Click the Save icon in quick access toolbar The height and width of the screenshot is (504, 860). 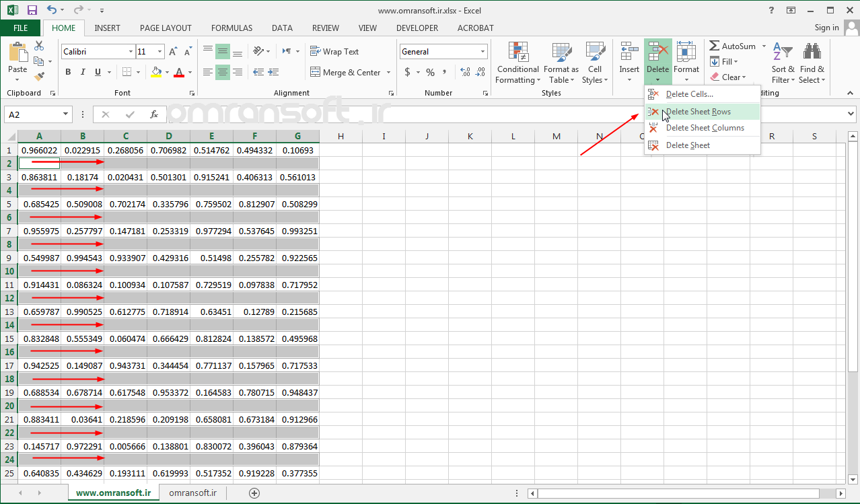pos(32,10)
